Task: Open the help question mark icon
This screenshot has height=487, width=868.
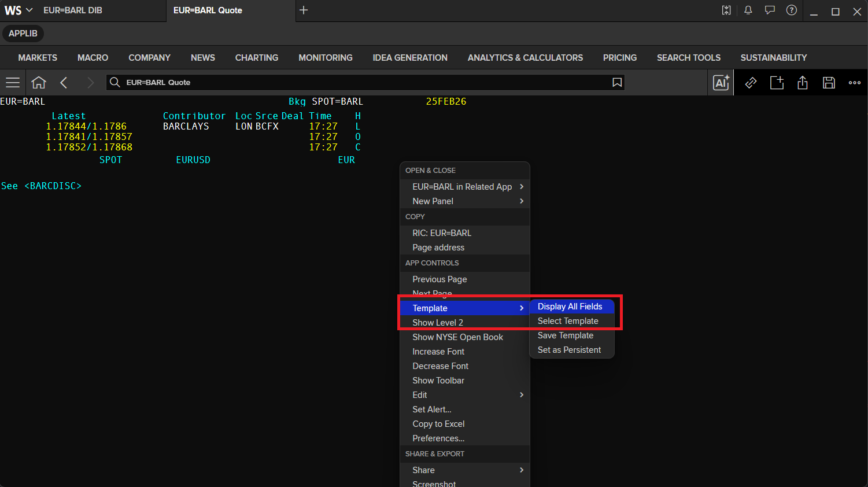Action: (x=792, y=10)
